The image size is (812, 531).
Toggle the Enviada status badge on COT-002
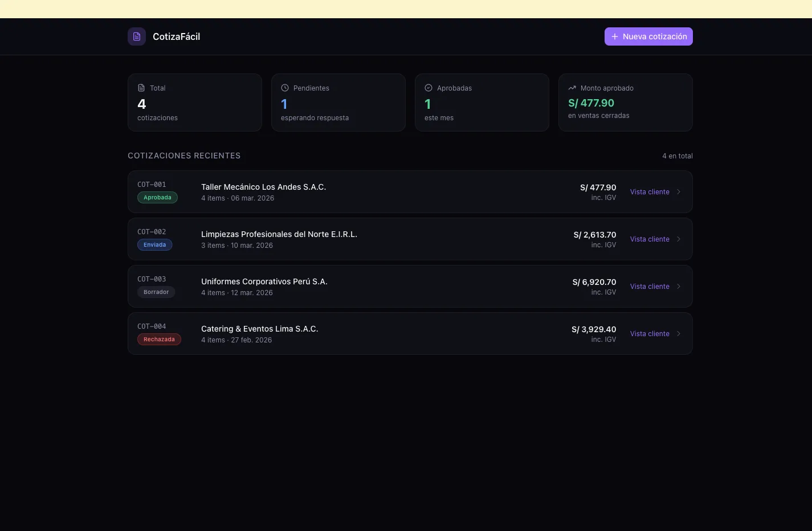click(154, 244)
